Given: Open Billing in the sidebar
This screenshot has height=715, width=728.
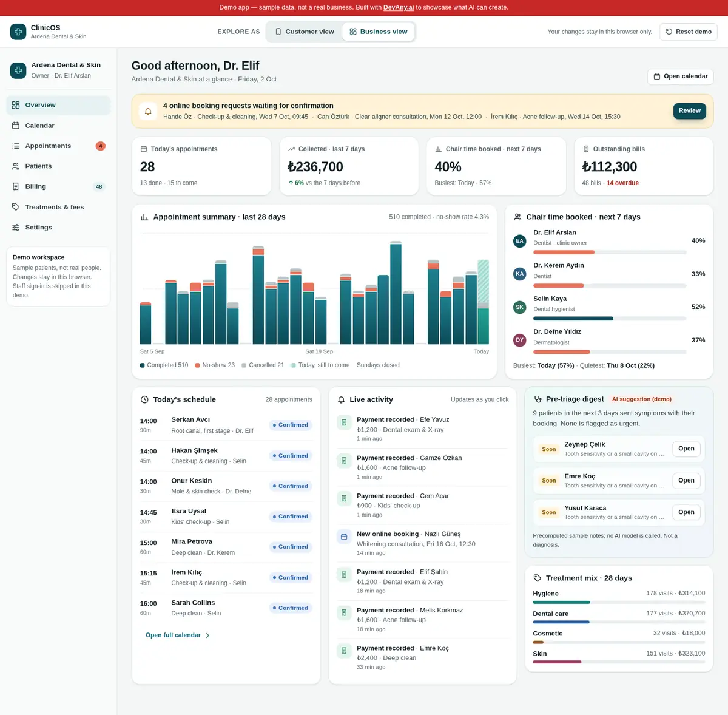Looking at the screenshot, I should (x=58, y=186).
